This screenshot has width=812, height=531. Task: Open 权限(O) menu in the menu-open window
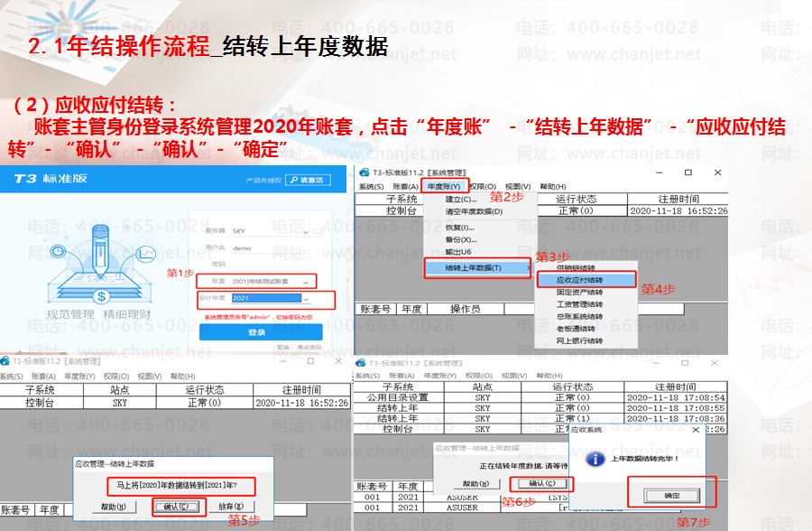(x=483, y=187)
